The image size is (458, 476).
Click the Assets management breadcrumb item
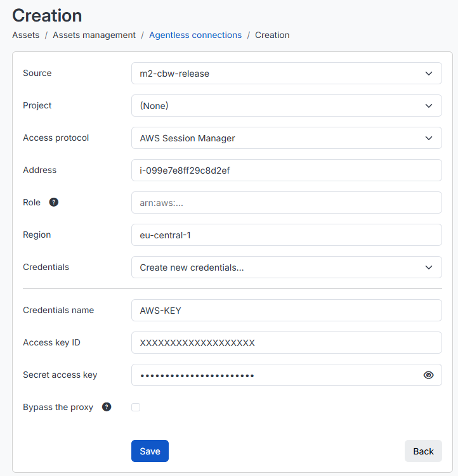pos(94,35)
